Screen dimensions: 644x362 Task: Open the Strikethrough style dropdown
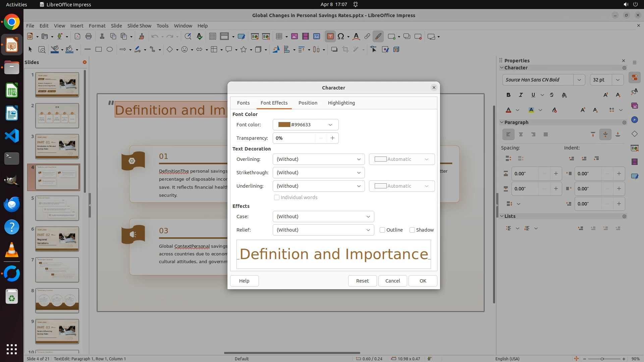click(x=318, y=173)
